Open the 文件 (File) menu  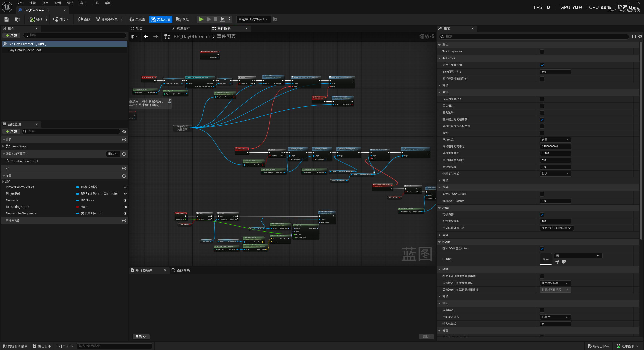tap(20, 3)
